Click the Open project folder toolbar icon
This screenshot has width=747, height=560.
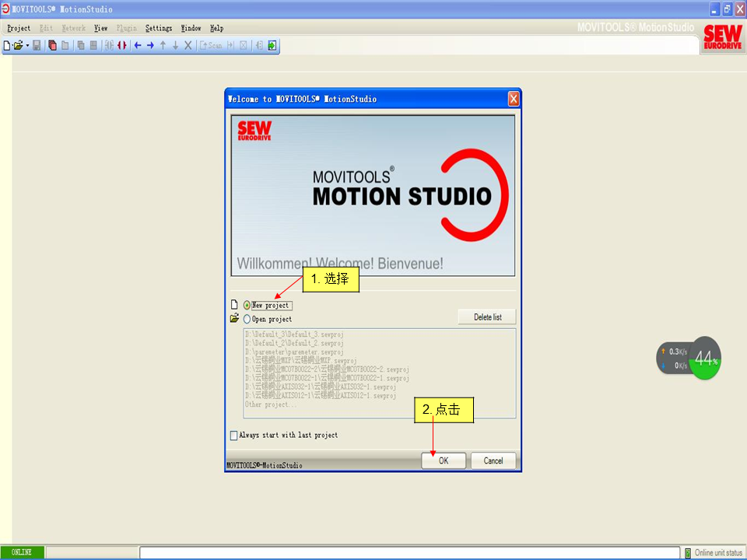17,45
